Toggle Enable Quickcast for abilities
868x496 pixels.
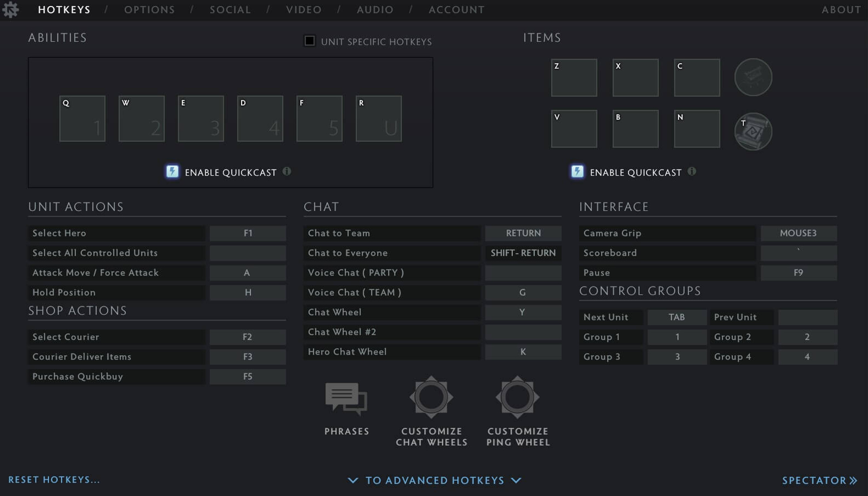172,172
